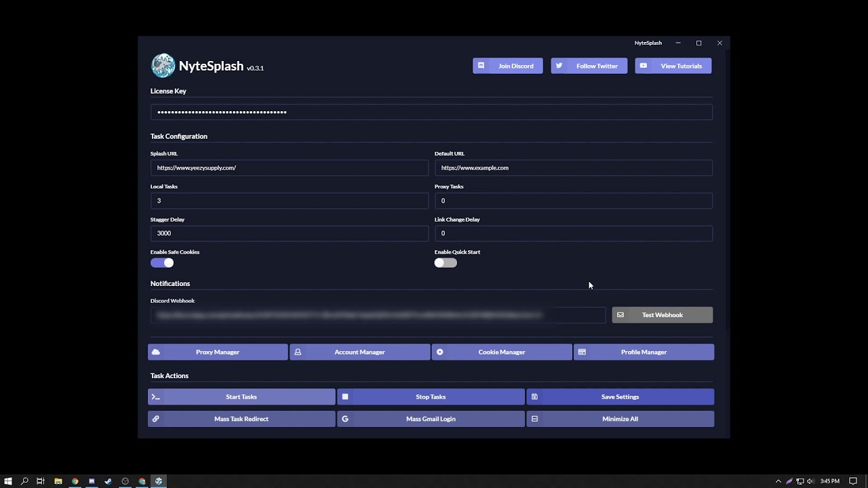Screen dimensions: 868x488
Task: Switch to Discord in the taskbar
Action: 92,481
